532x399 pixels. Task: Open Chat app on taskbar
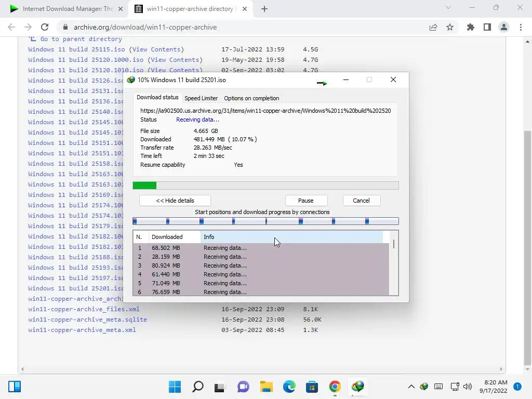coord(243,387)
